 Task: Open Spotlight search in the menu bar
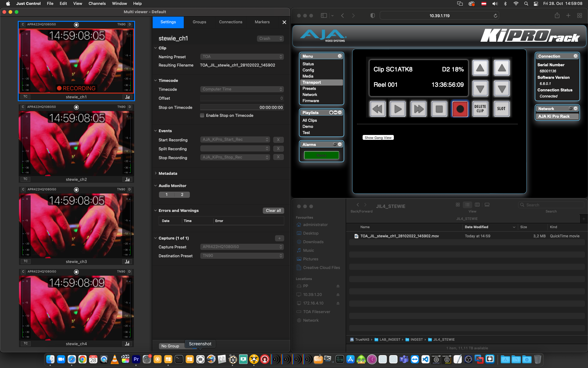(x=526, y=4)
